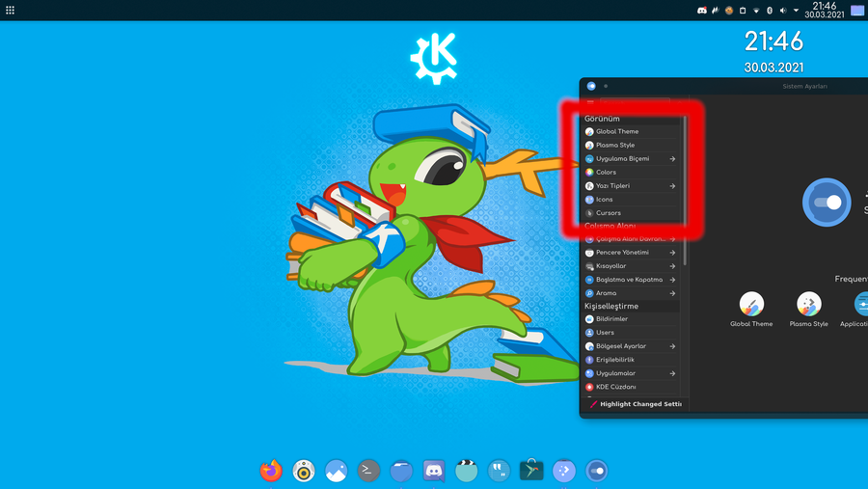Launch Firefox from the dock
The image size is (868, 489).
pyautogui.click(x=271, y=471)
